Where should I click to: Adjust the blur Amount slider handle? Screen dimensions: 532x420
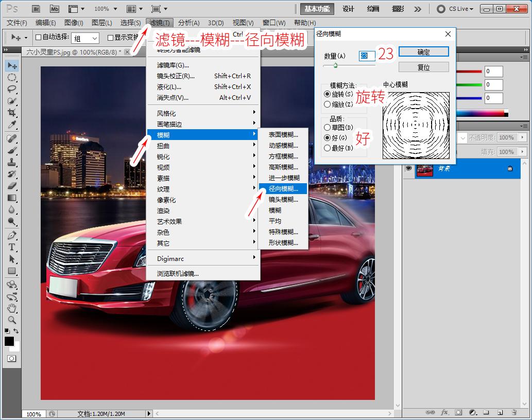[335, 65]
